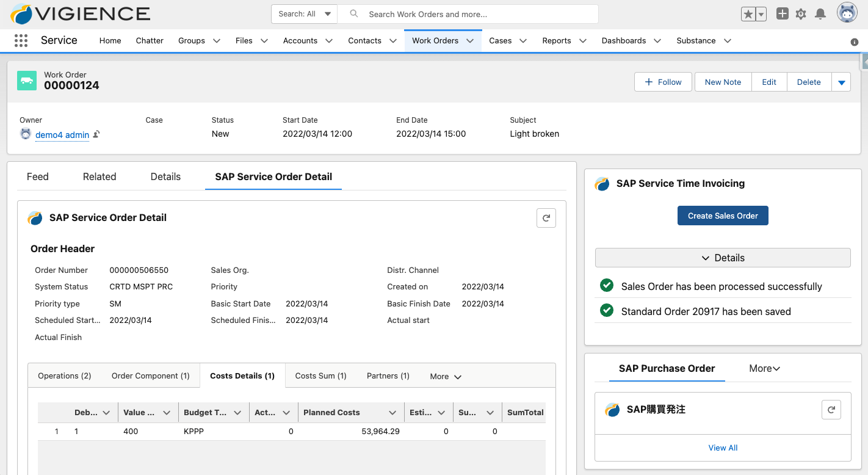Image resolution: width=868 pixels, height=475 pixels.
Task: Open the App Launcher grid icon
Action: click(x=21, y=40)
